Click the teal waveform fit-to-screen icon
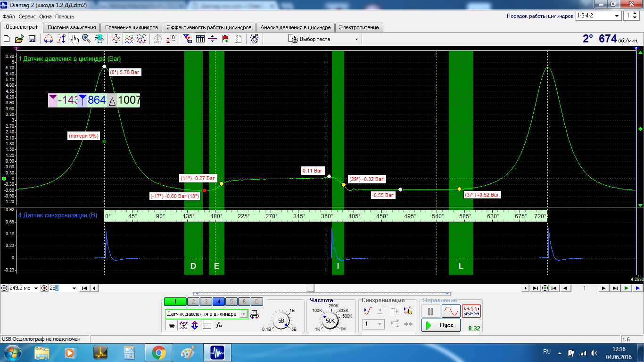 [x=99, y=39]
